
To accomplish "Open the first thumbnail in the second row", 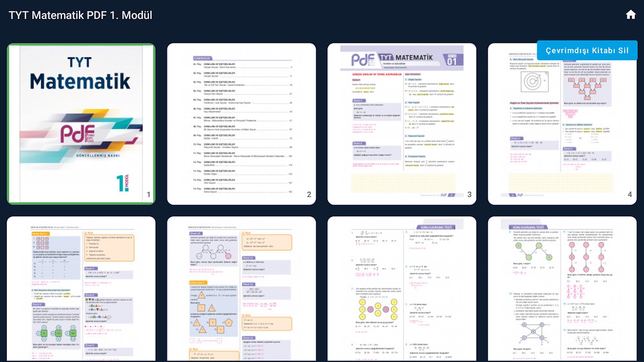I will [81, 289].
